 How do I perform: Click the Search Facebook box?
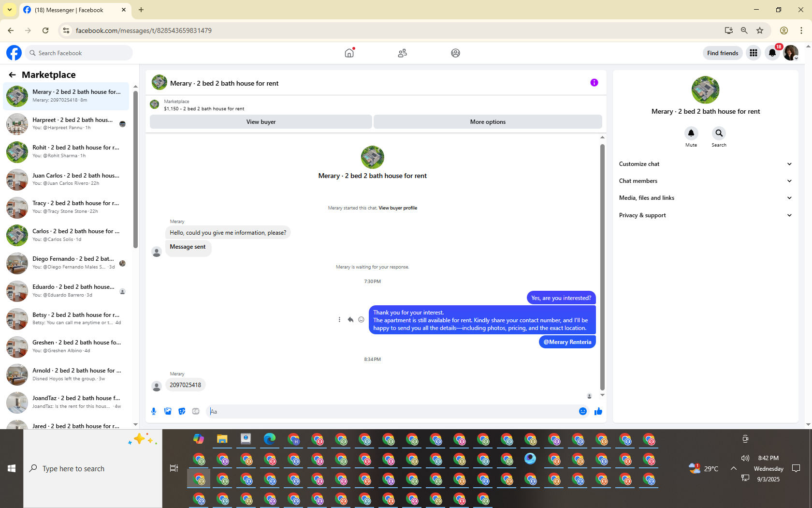coord(78,53)
